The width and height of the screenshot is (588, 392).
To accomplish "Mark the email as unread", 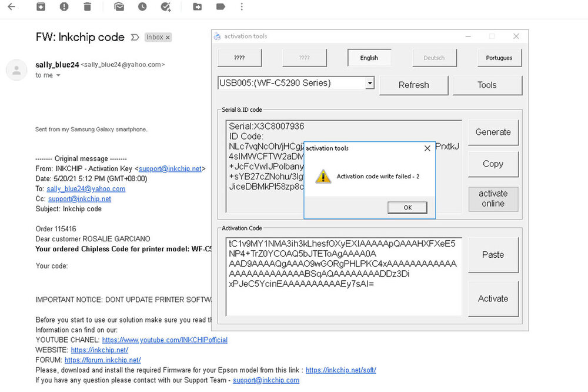I will point(119,7).
